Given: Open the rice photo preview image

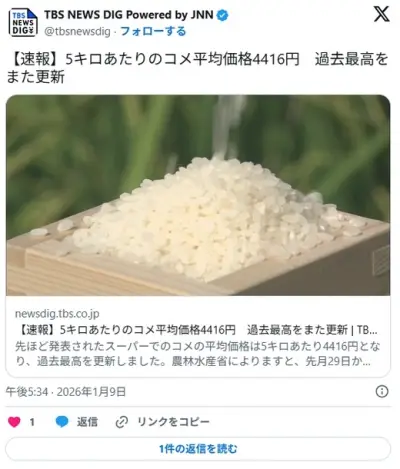Looking at the screenshot, I should point(198,195).
